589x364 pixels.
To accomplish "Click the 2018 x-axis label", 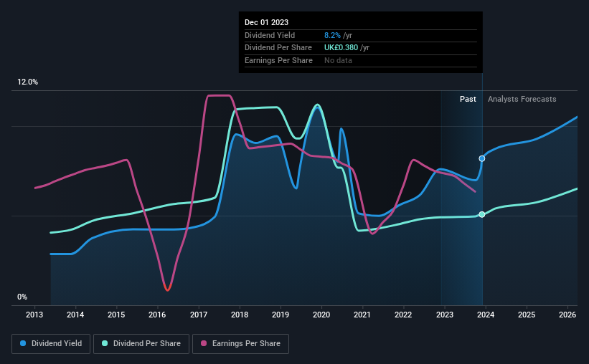I will point(240,315).
